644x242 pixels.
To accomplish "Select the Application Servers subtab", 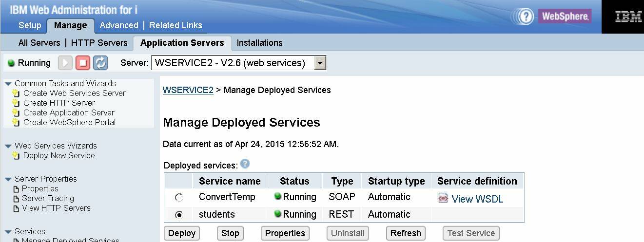I will (x=182, y=43).
